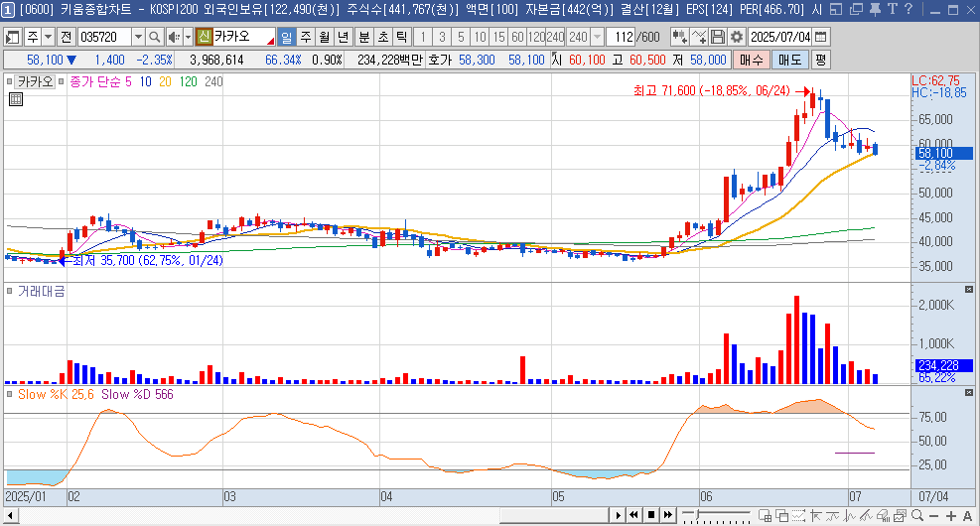The width and height of the screenshot is (980, 526).
Task: Open the data table icon under 카카오 label
Action: pos(16,98)
